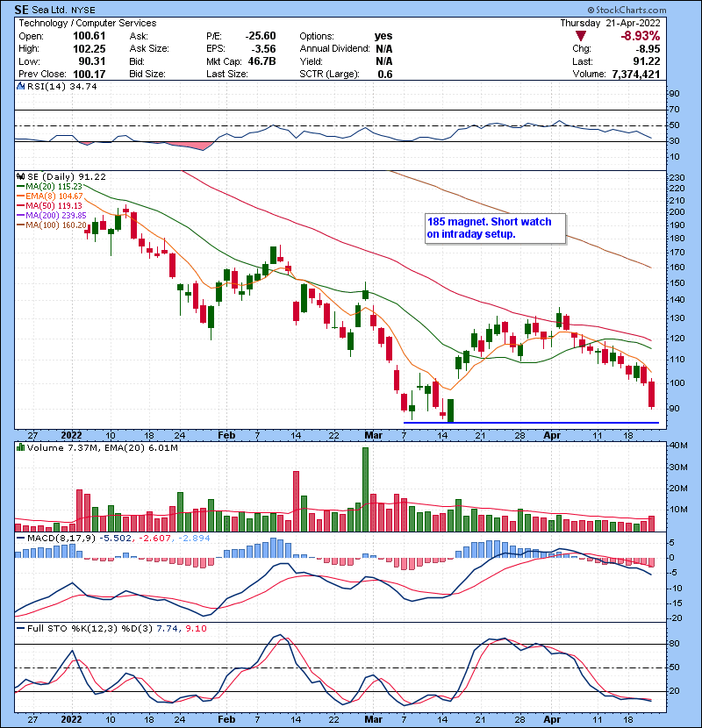Click the MA(200) 239.85 legend entry

tap(52, 216)
